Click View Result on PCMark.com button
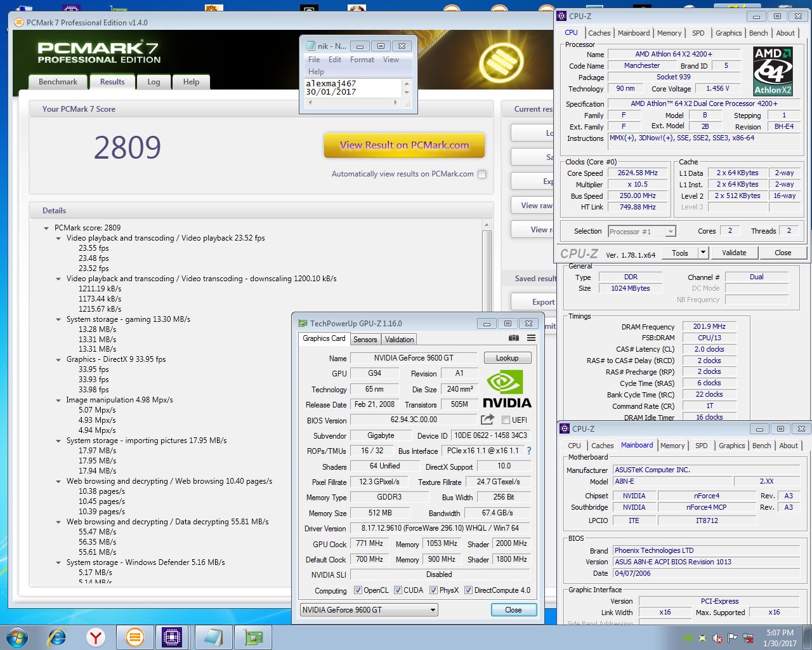Viewport: 812px width, 650px height. tap(404, 145)
